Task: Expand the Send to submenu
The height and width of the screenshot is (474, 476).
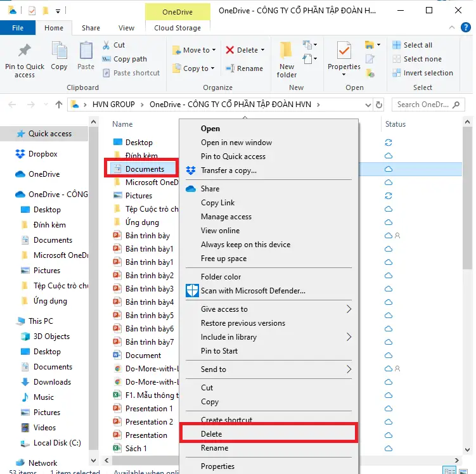Action: point(348,369)
